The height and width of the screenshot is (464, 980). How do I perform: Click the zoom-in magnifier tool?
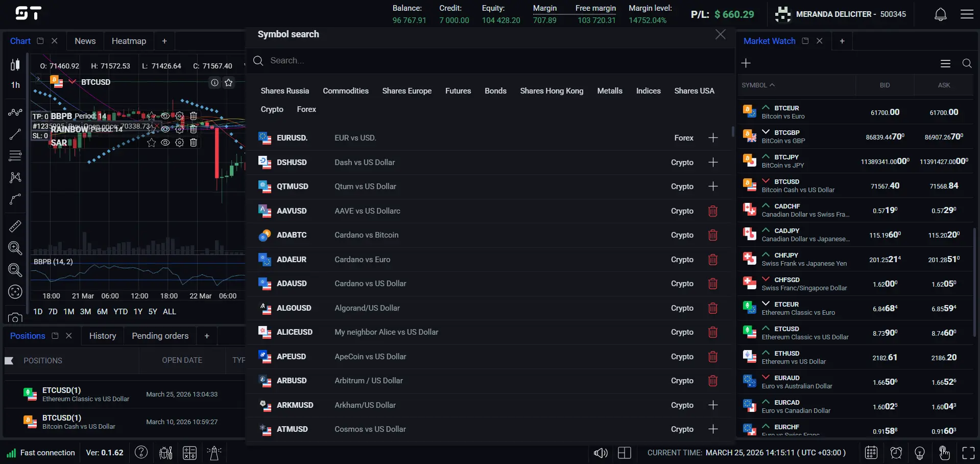coord(15,248)
